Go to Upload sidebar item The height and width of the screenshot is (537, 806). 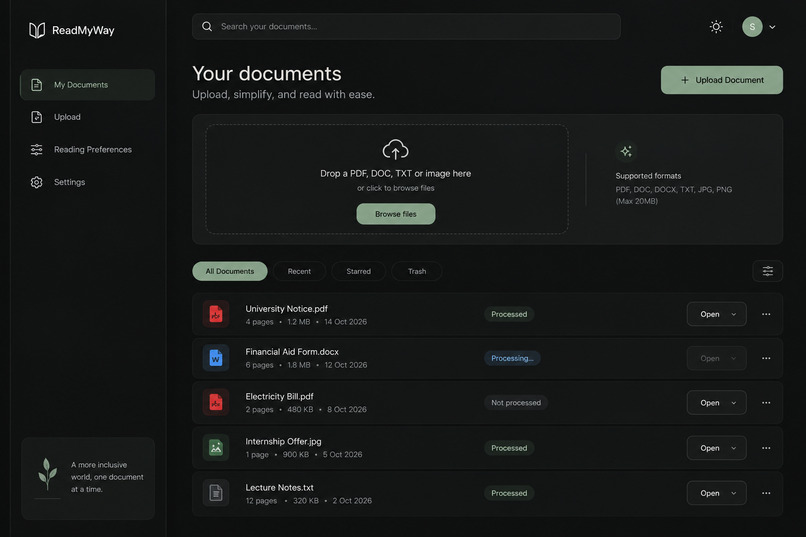pyautogui.click(x=87, y=117)
